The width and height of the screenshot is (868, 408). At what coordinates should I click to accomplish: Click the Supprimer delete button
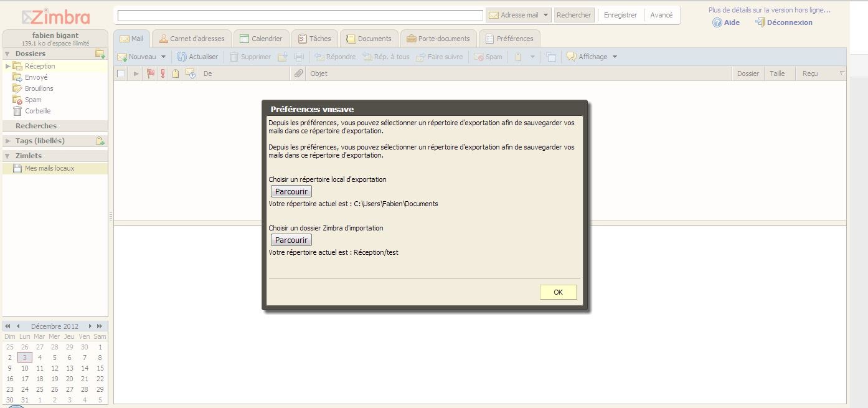point(250,57)
